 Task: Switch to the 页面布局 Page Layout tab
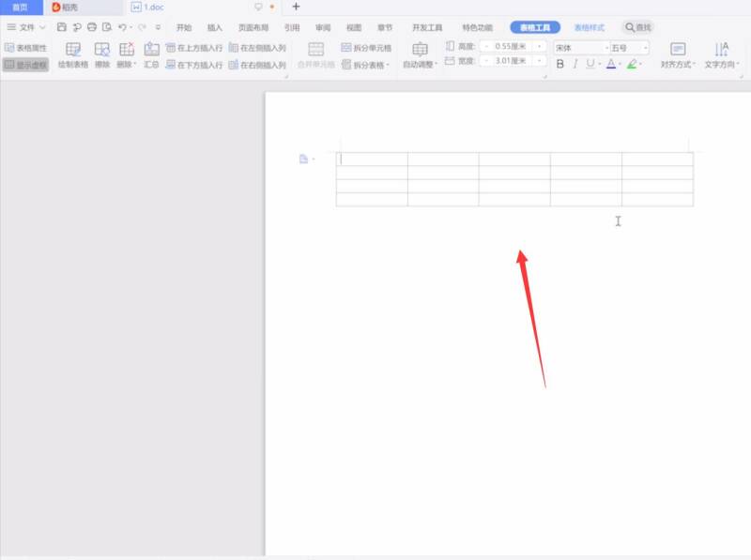(253, 27)
